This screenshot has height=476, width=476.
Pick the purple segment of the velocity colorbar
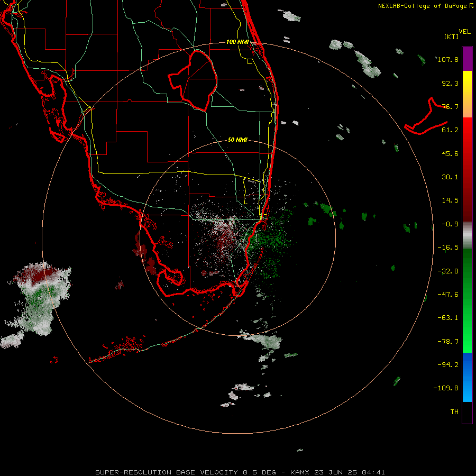[467, 59]
